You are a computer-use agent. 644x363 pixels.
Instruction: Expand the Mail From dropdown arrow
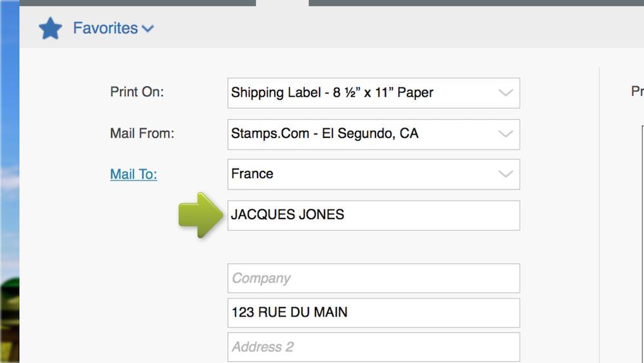(506, 134)
